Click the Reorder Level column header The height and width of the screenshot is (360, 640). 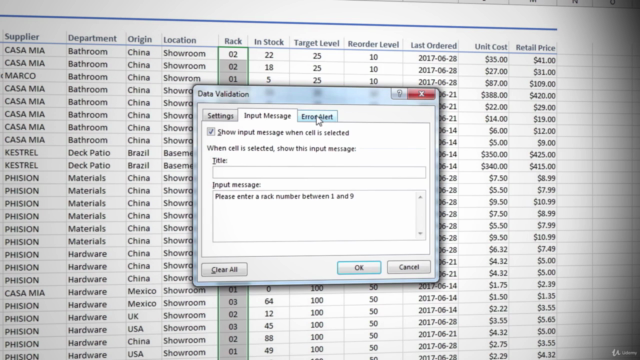tap(373, 44)
